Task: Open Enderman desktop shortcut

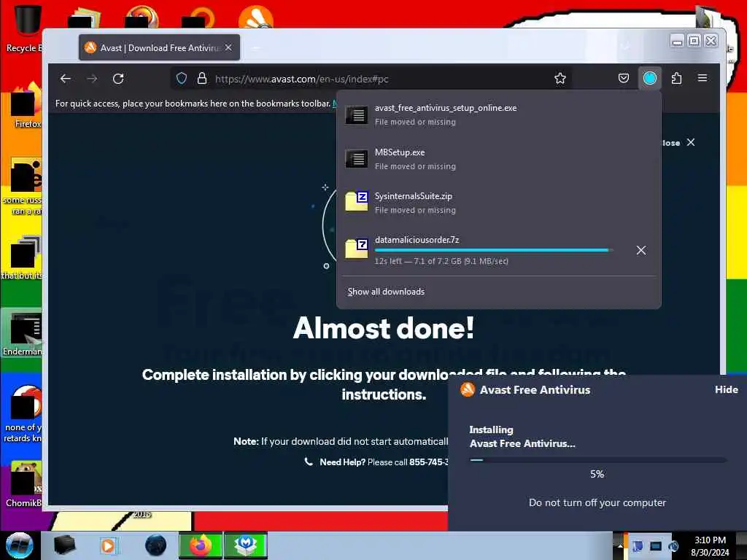Action: (22, 333)
